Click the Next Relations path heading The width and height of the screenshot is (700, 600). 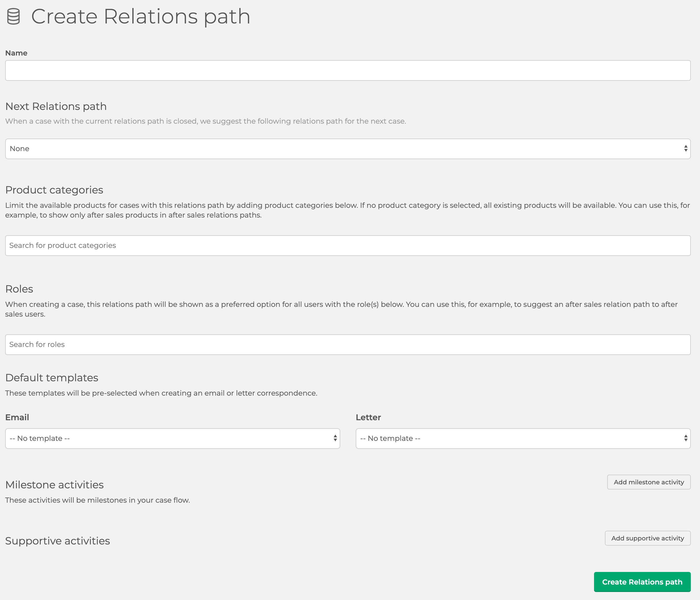(56, 106)
